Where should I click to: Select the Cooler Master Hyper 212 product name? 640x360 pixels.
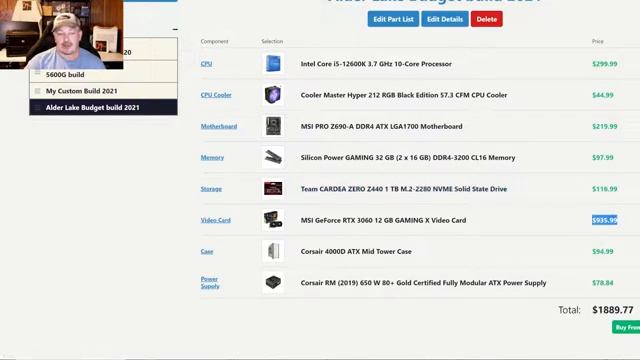[404, 95]
